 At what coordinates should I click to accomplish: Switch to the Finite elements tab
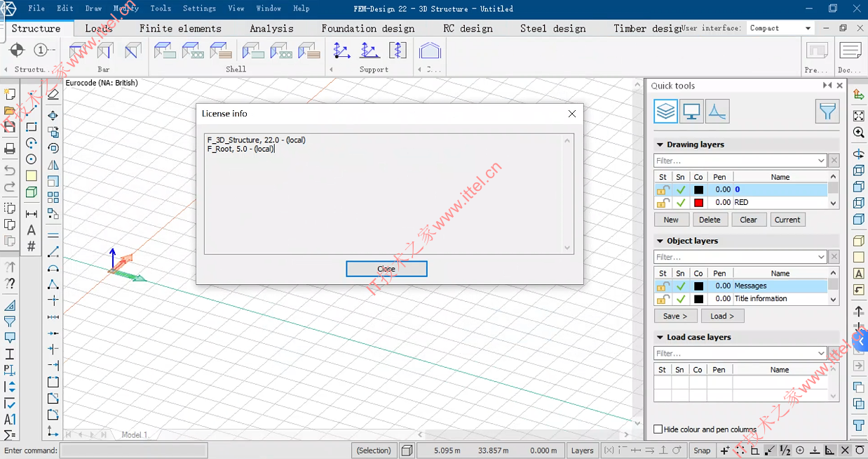(180, 29)
